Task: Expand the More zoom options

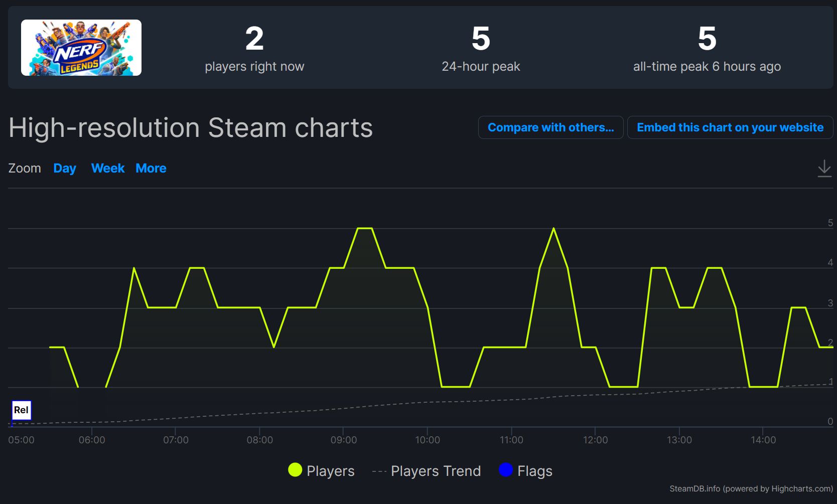Action: (x=151, y=169)
